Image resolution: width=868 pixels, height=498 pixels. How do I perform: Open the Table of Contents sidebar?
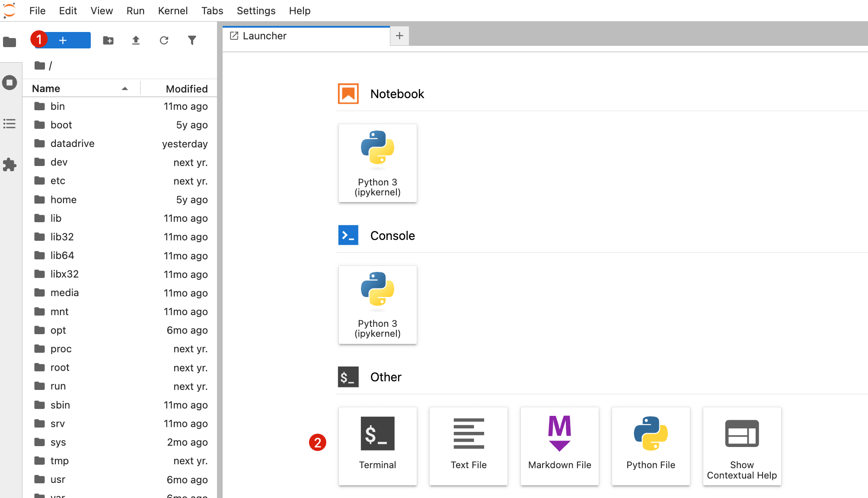point(10,124)
